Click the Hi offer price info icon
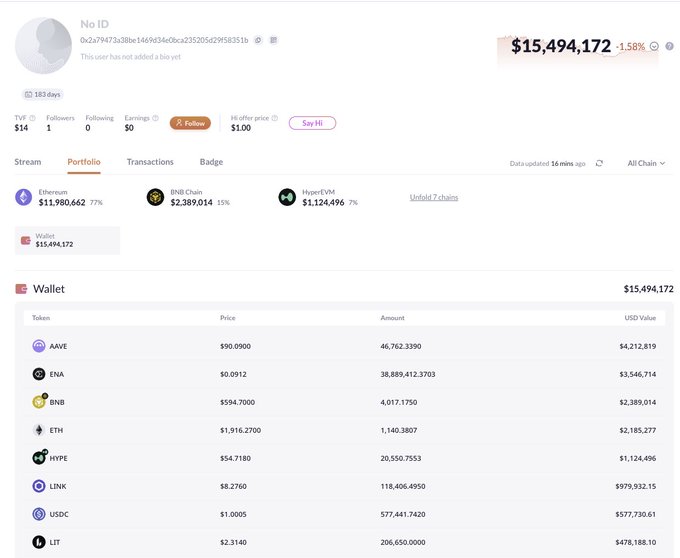 275,118
